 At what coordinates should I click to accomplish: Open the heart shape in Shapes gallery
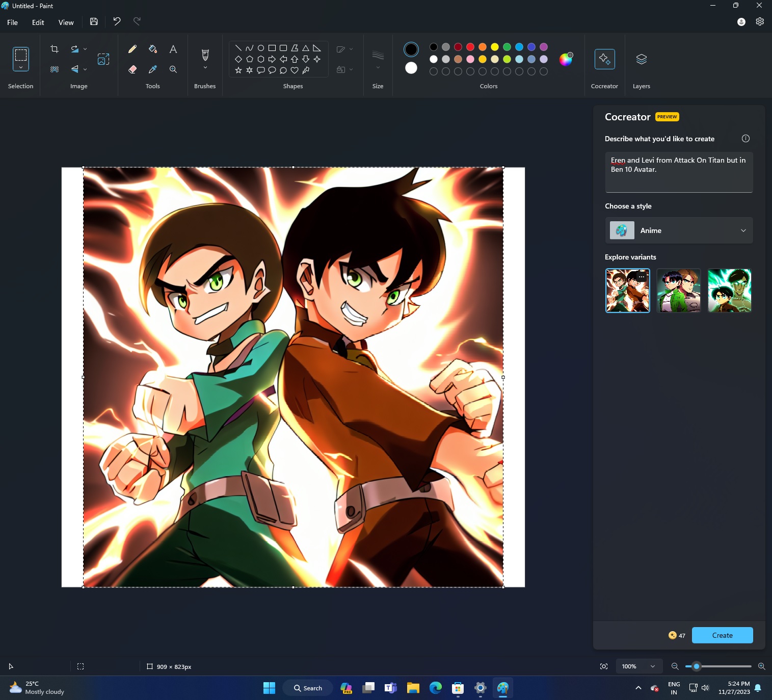[x=295, y=70]
